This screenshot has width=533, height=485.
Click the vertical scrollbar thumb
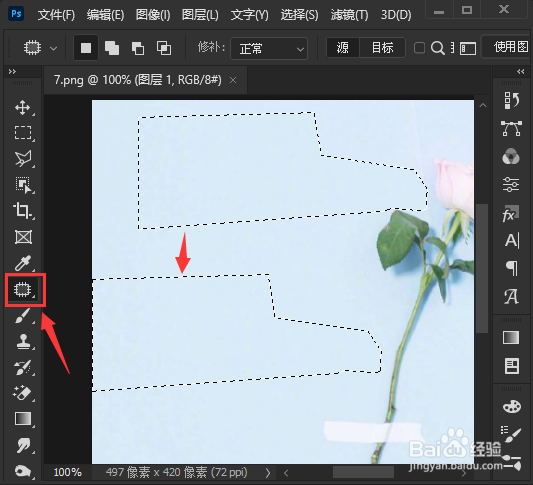[482, 269]
